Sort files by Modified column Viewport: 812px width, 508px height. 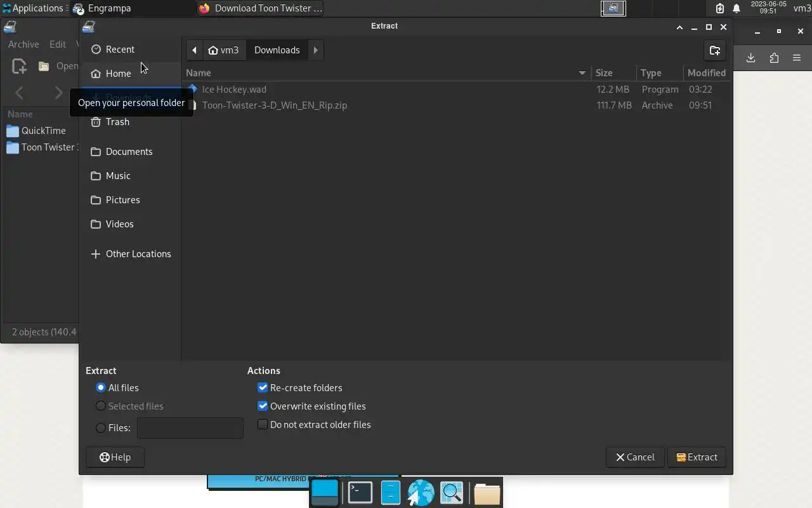click(x=707, y=73)
